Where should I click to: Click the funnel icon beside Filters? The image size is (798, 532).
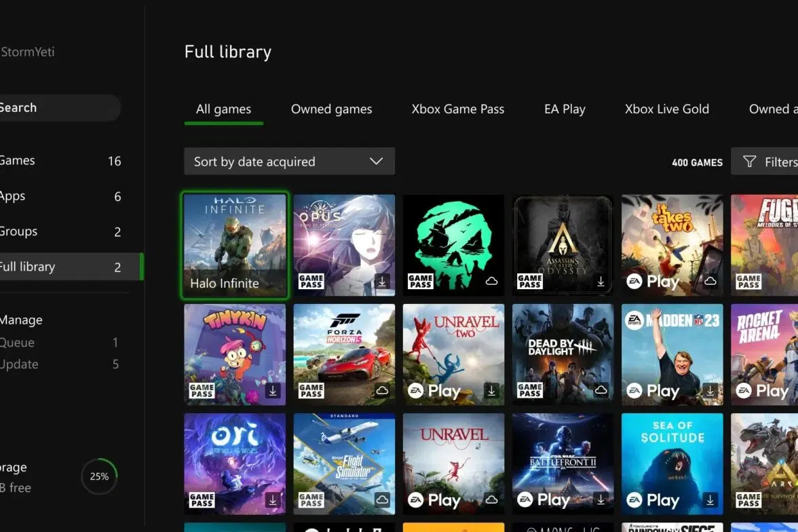tap(749, 161)
